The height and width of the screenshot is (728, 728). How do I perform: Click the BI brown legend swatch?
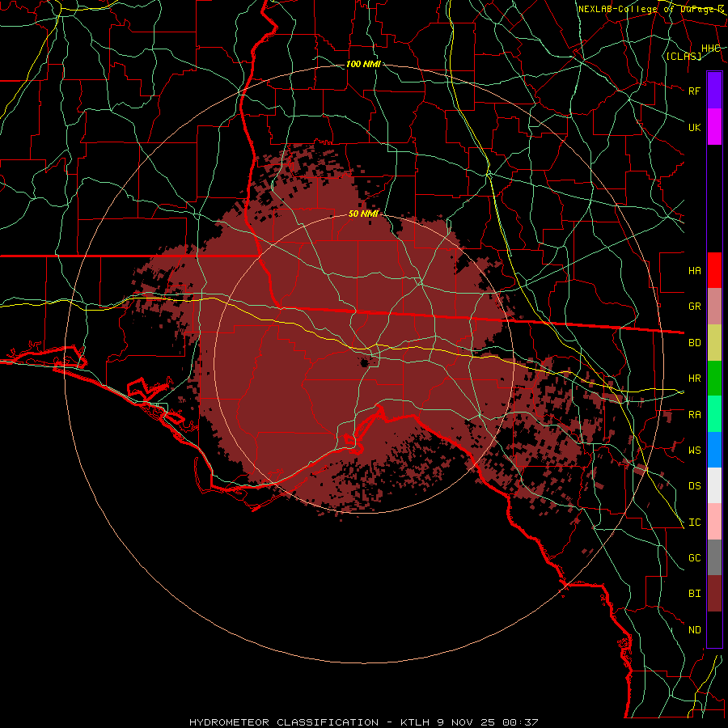pos(714,594)
